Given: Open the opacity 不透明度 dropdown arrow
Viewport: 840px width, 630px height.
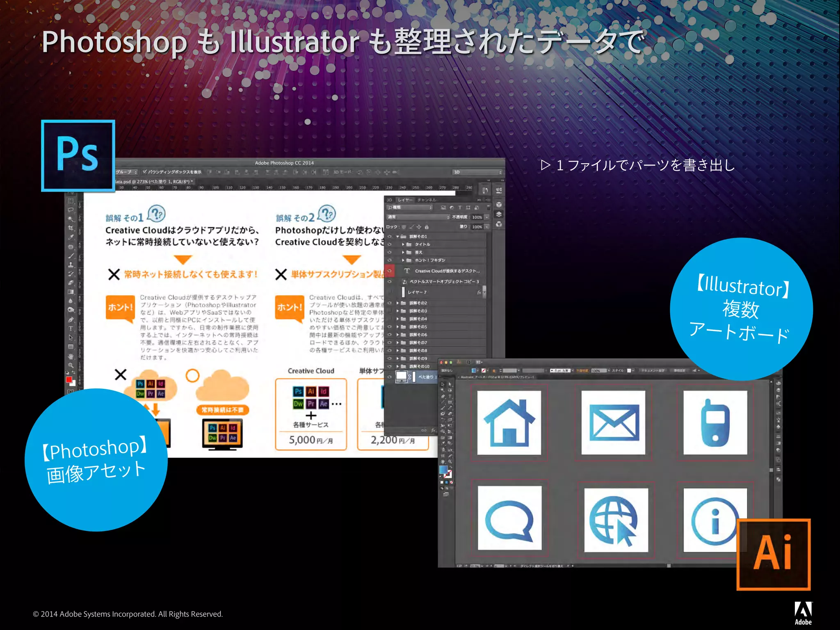Looking at the screenshot, I should click(487, 217).
